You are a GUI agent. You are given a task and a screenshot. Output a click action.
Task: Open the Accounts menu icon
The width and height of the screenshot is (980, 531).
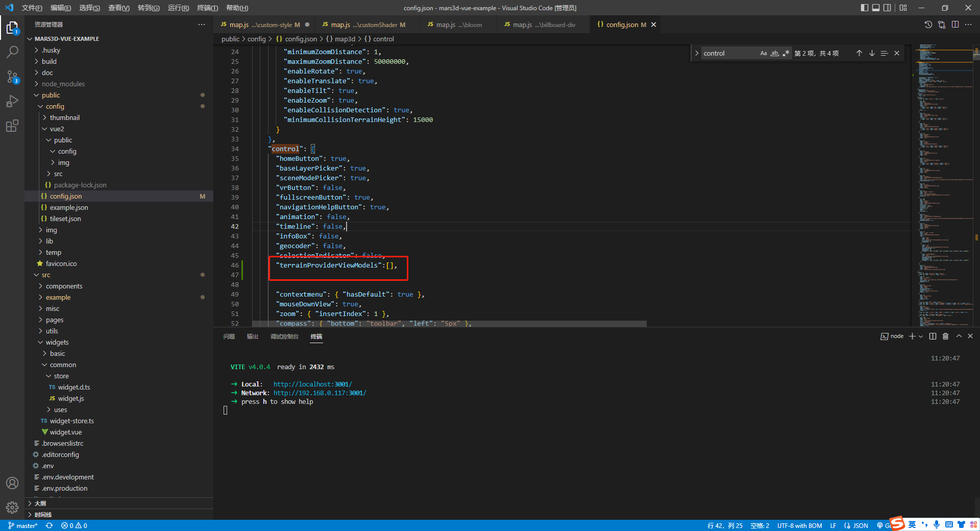pyautogui.click(x=12, y=483)
